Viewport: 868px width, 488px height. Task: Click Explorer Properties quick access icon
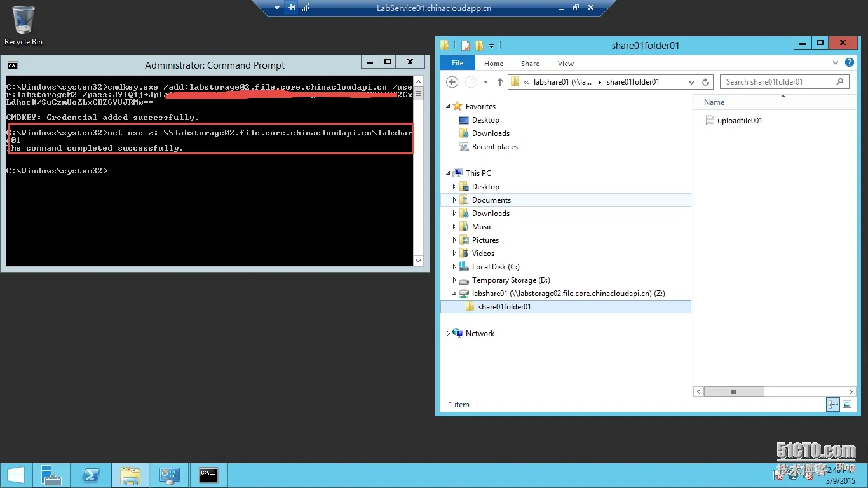click(466, 45)
